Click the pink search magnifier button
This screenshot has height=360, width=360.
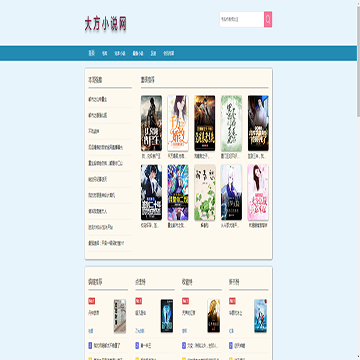(x=268, y=19)
